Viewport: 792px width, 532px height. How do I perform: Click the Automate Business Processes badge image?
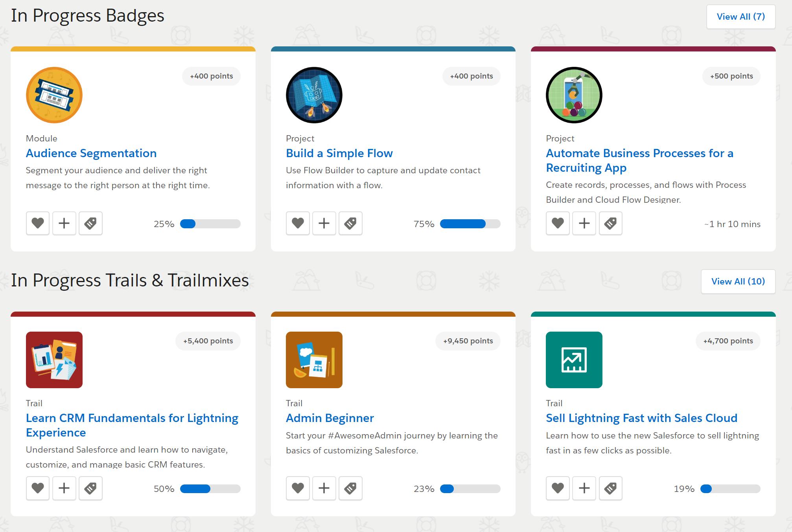tap(574, 95)
